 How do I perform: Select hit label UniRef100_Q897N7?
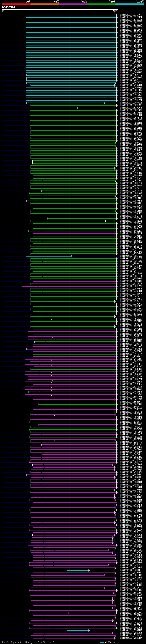pos(131,638)
